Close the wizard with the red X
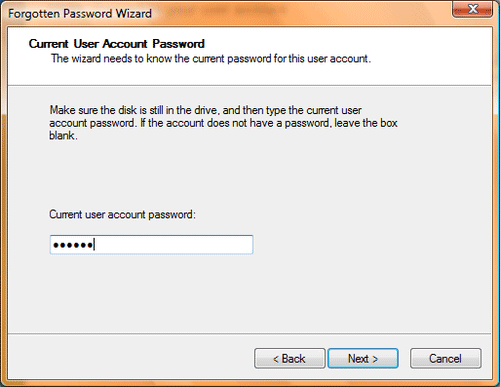This screenshot has height=387, width=500. pyautogui.click(x=472, y=9)
